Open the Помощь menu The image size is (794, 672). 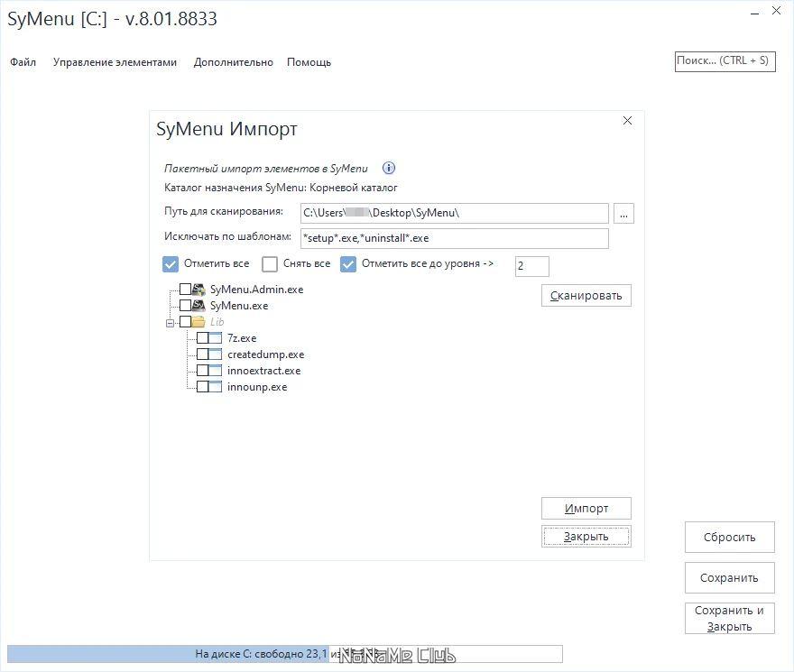[309, 62]
